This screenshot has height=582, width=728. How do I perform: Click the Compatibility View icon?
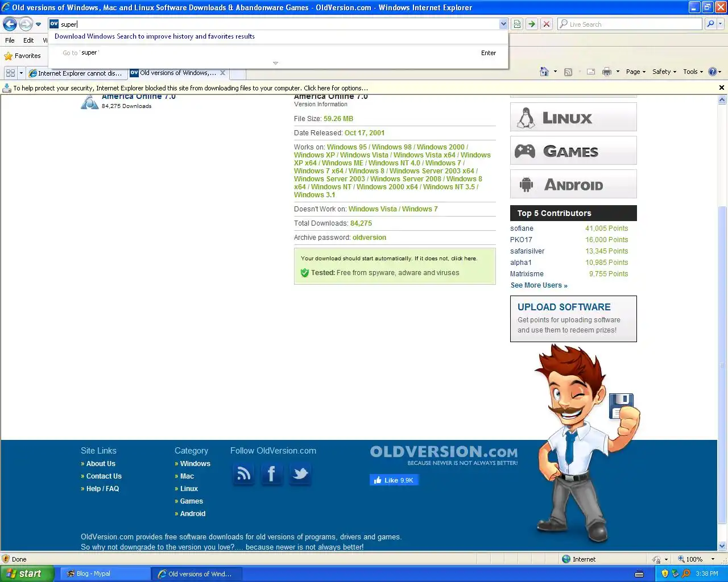coord(517,24)
